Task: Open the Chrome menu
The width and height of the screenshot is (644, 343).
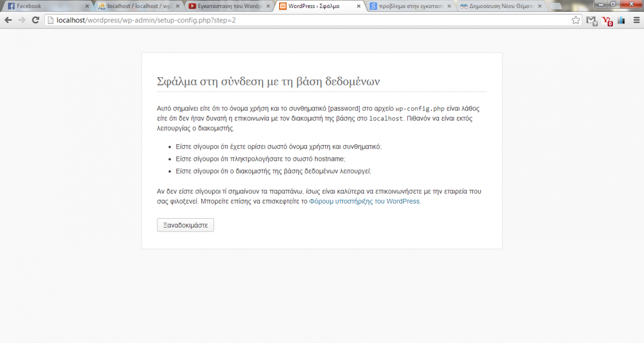Action: (635, 20)
